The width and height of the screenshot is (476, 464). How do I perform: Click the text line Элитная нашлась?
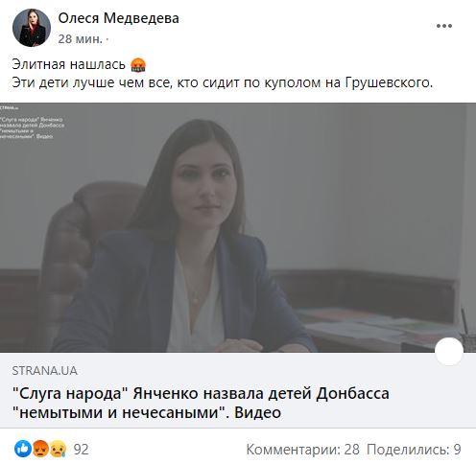pos(68,64)
